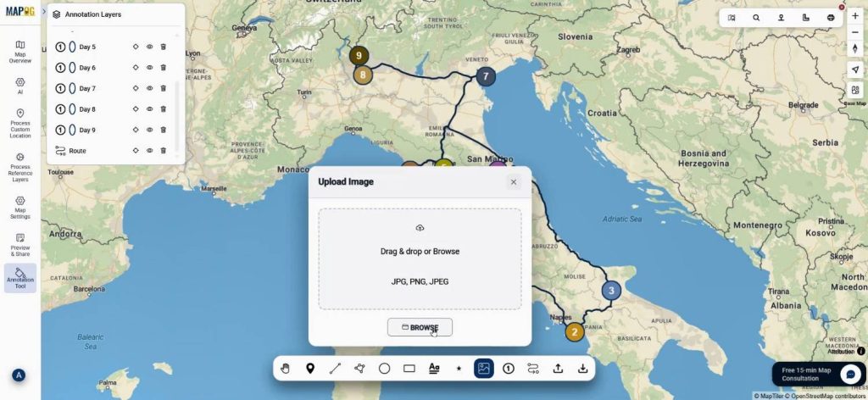The width and height of the screenshot is (868, 400).
Task: Click the Annotation Layers scrollbar
Action: tap(177, 114)
